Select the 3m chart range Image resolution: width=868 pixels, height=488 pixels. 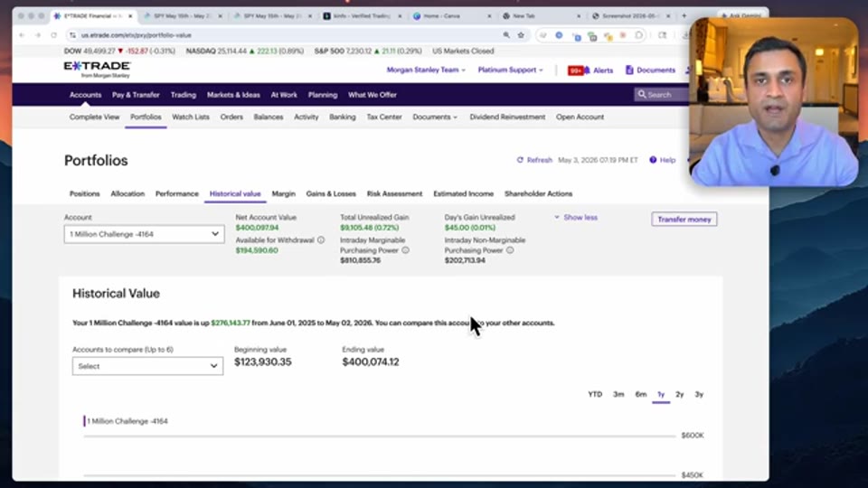coord(618,395)
